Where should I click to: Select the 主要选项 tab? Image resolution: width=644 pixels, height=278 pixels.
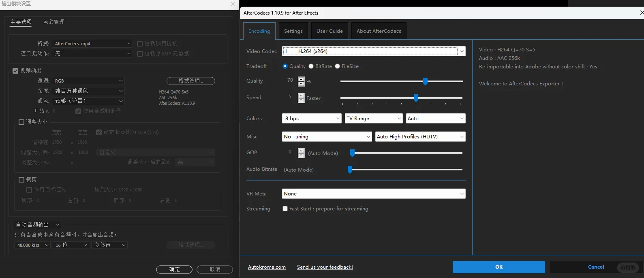pos(21,22)
